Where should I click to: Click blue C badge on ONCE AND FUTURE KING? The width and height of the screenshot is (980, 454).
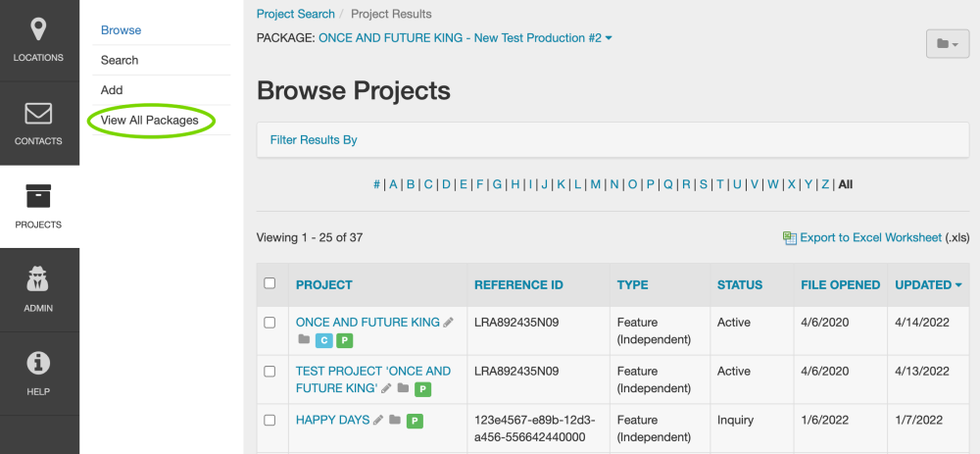tap(323, 340)
